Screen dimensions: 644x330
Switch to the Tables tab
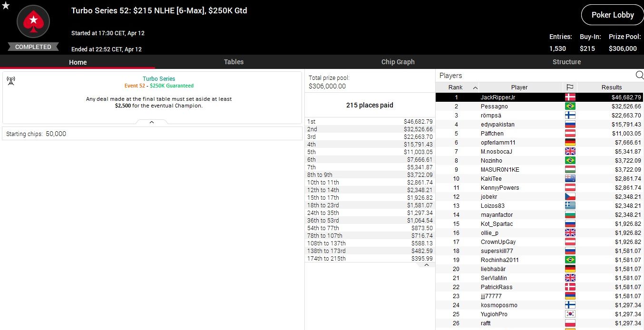[234, 62]
